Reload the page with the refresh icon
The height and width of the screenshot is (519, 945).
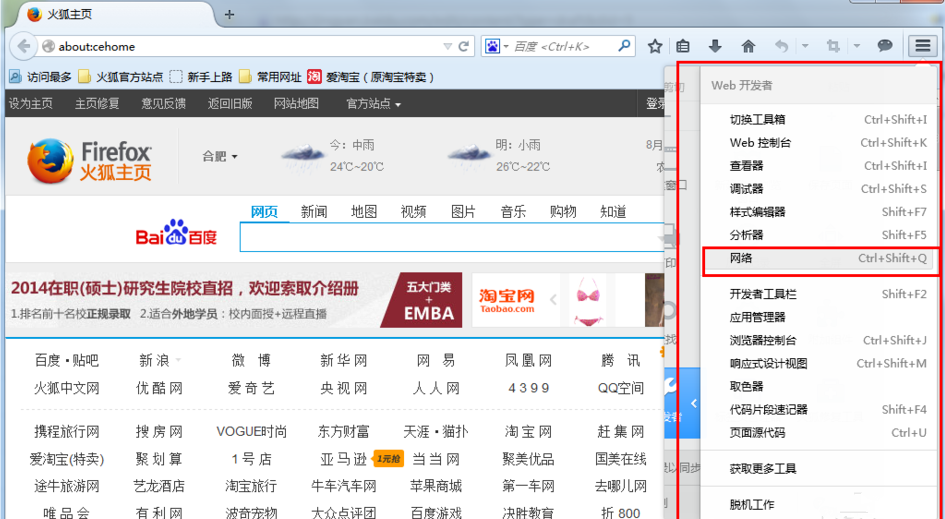[463, 46]
